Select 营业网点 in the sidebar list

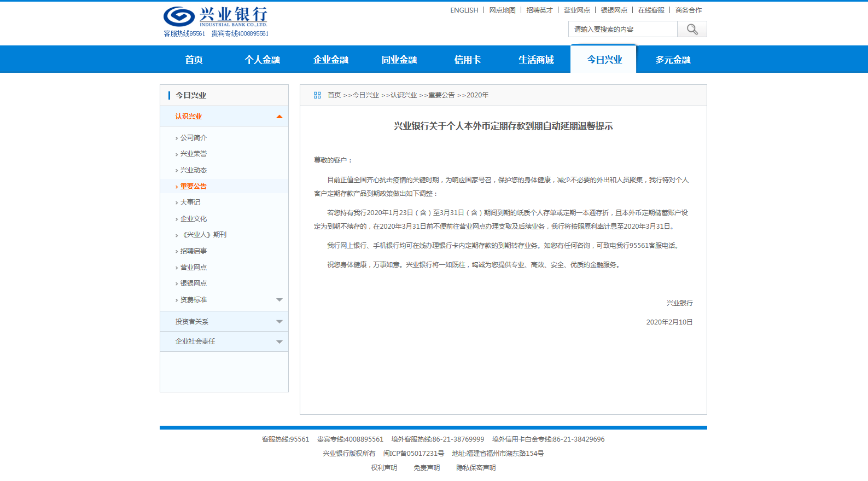pos(194,268)
